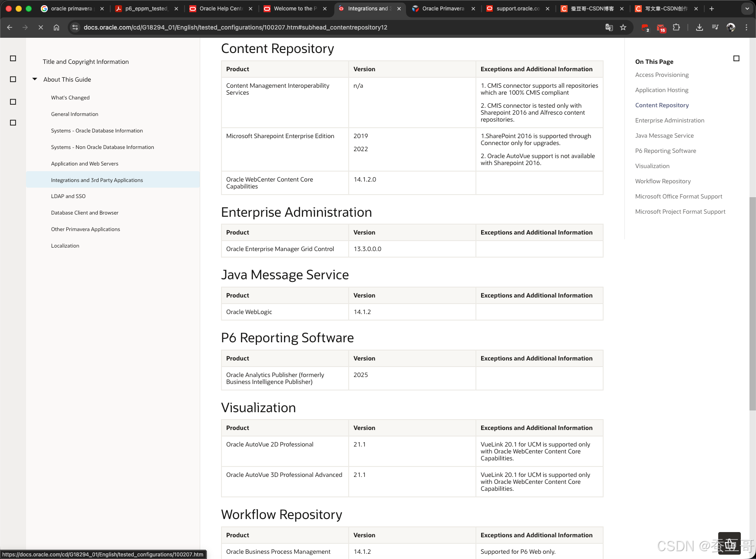The width and height of the screenshot is (756, 559).
Task: Jump to Workflow Repository section link
Action: click(663, 182)
